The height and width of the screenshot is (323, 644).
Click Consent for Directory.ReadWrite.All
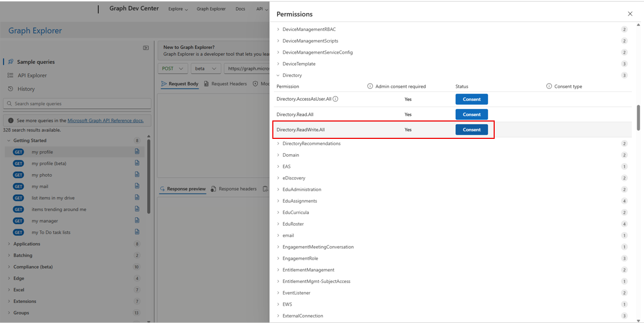pos(472,129)
